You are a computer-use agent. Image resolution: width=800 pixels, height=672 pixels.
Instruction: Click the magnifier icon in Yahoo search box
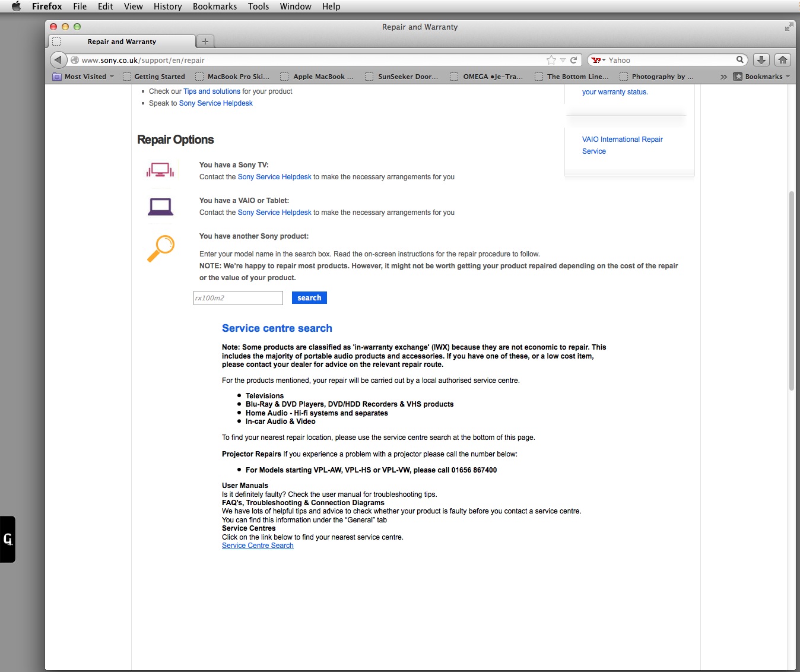point(740,60)
